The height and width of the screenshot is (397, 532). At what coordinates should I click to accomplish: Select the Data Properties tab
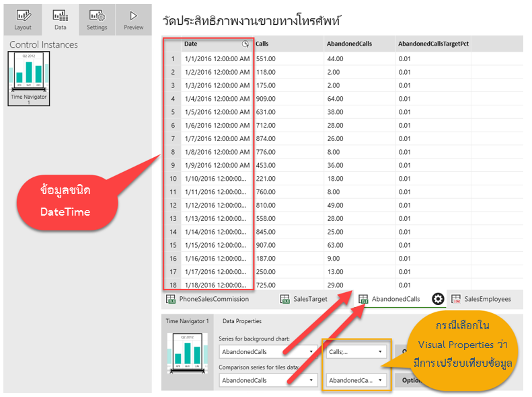(241, 321)
